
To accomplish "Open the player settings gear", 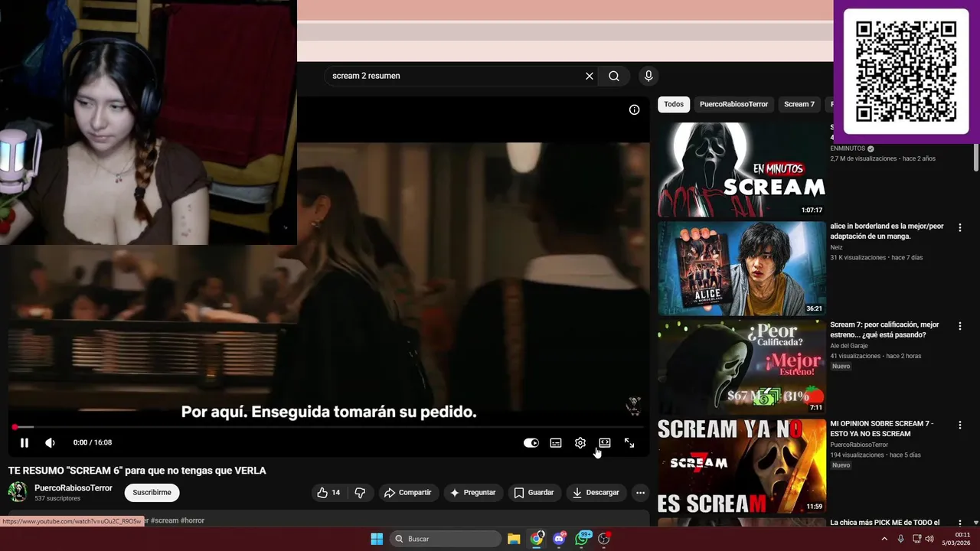I will point(580,442).
